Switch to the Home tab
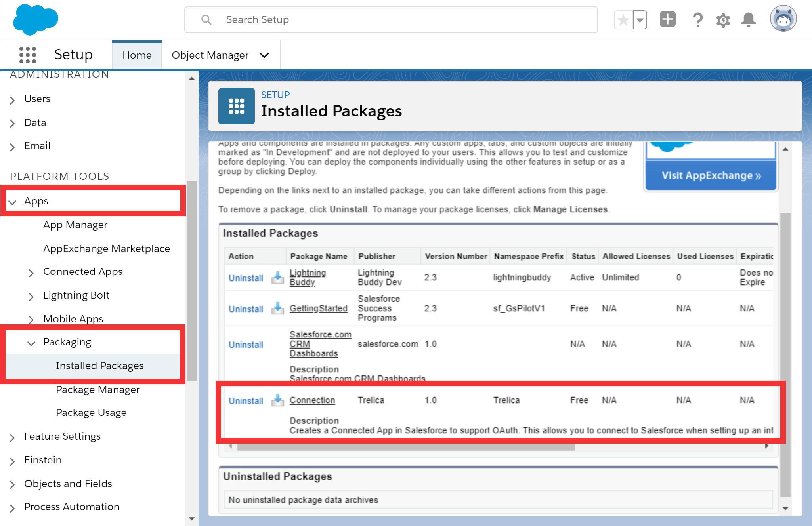 pos(137,55)
